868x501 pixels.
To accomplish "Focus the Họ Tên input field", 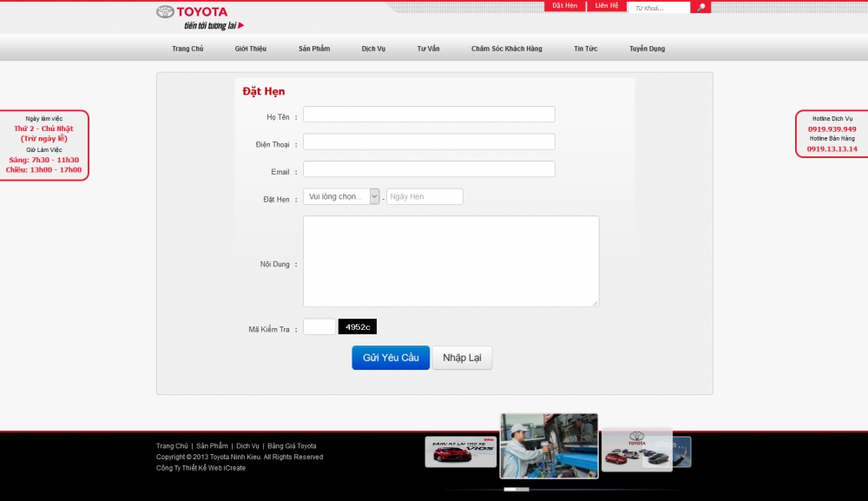I will (x=429, y=115).
